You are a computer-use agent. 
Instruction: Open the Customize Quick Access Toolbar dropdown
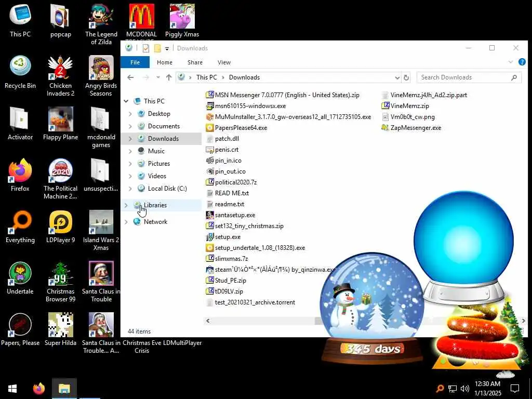[167, 48]
